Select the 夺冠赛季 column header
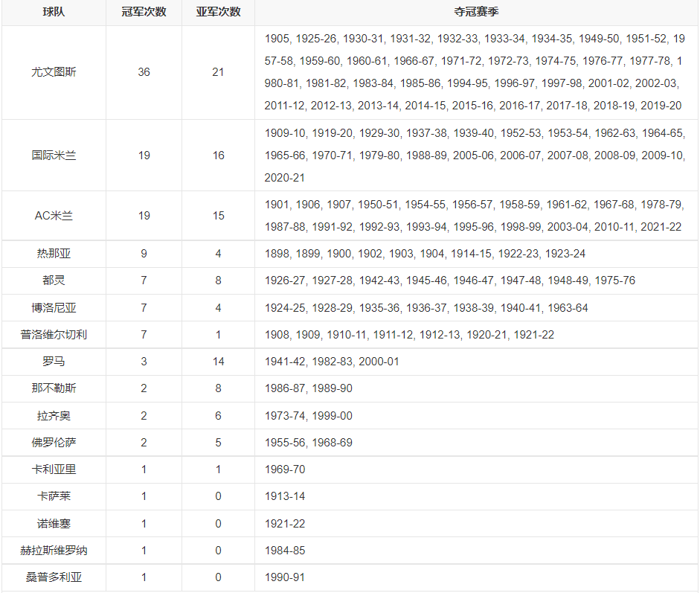Image resolution: width=700 pixels, height=593 pixels. pos(476,12)
